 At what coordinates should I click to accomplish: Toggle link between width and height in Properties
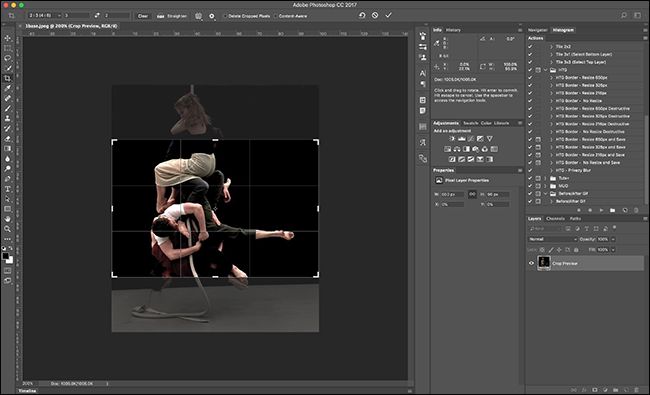click(472, 194)
